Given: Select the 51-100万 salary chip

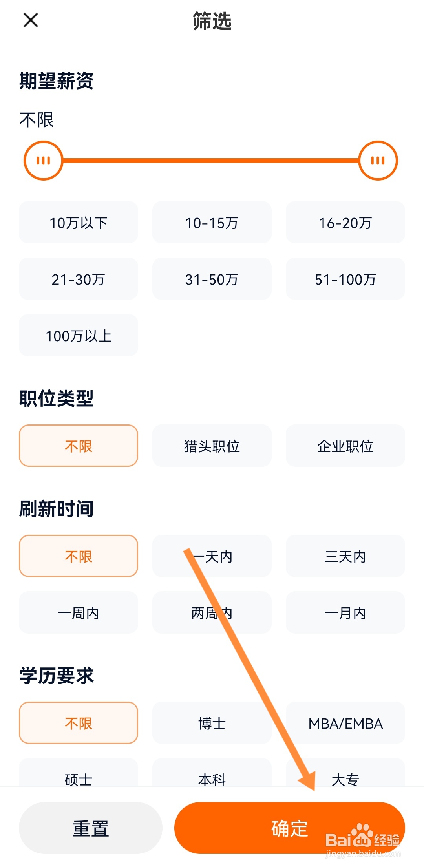Looking at the screenshot, I should 345,279.
